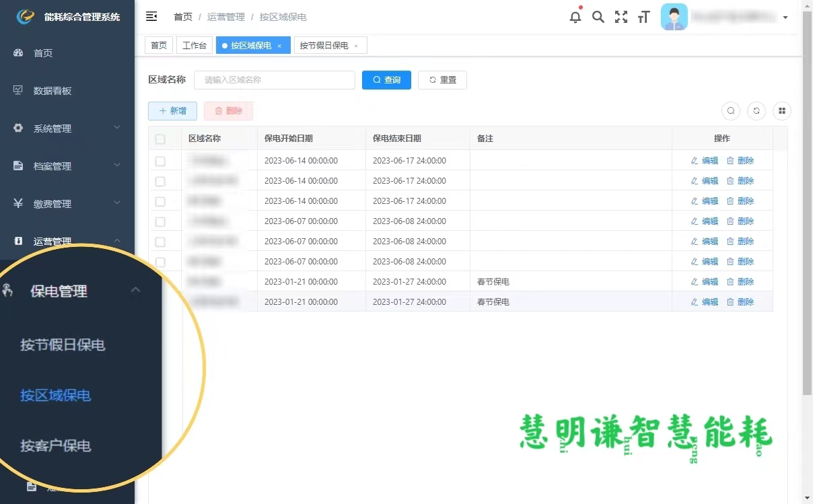
Task: Toggle search bar with round magnifier icon
Action: 731,111
